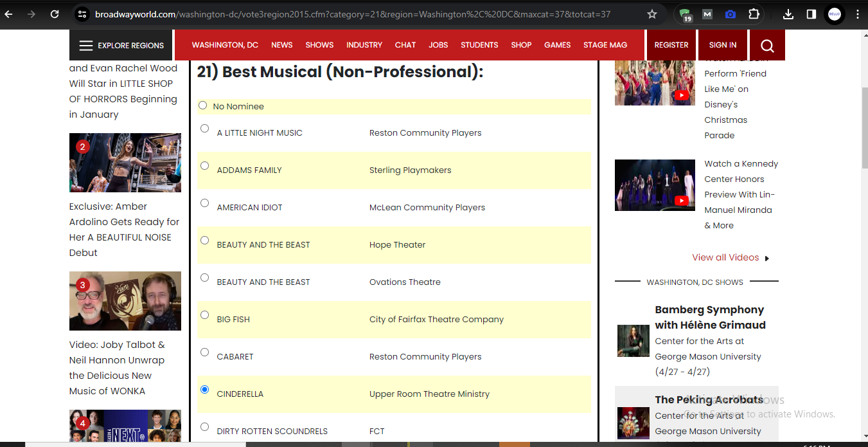Image resolution: width=868 pixels, height=447 pixels.
Task: Bookmark this page with the star icon
Action: (652, 14)
